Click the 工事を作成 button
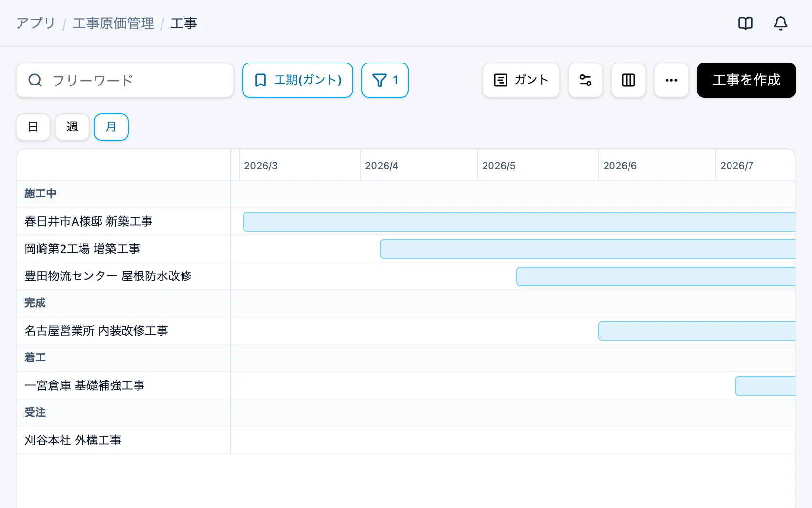The height and width of the screenshot is (508, 812). pyautogui.click(x=747, y=80)
